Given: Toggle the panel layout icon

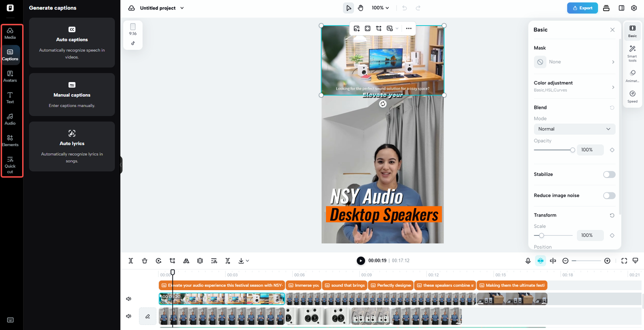Looking at the screenshot, I should coord(621,8).
